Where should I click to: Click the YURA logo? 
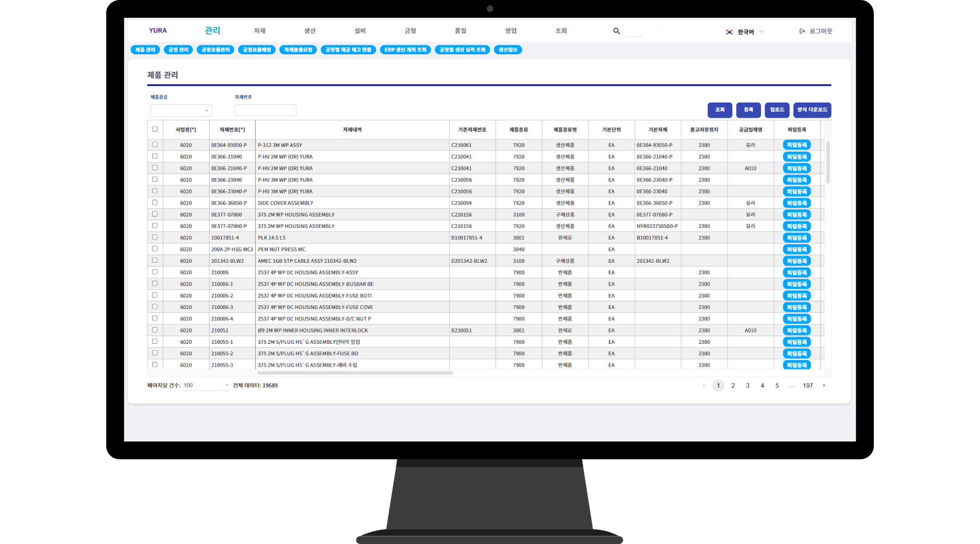point(158,30)
